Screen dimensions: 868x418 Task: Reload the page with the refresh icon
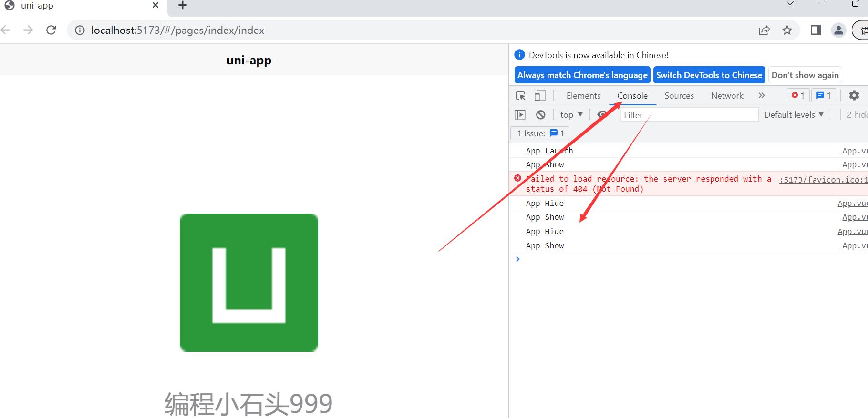point(52,30)
